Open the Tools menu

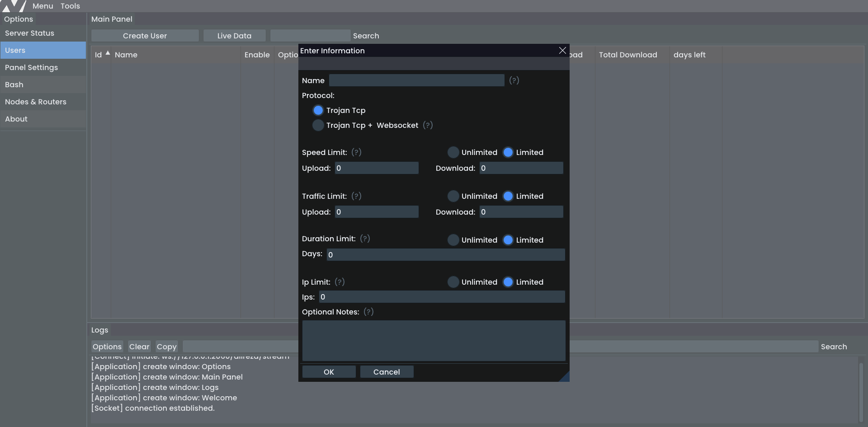point(71,6)
